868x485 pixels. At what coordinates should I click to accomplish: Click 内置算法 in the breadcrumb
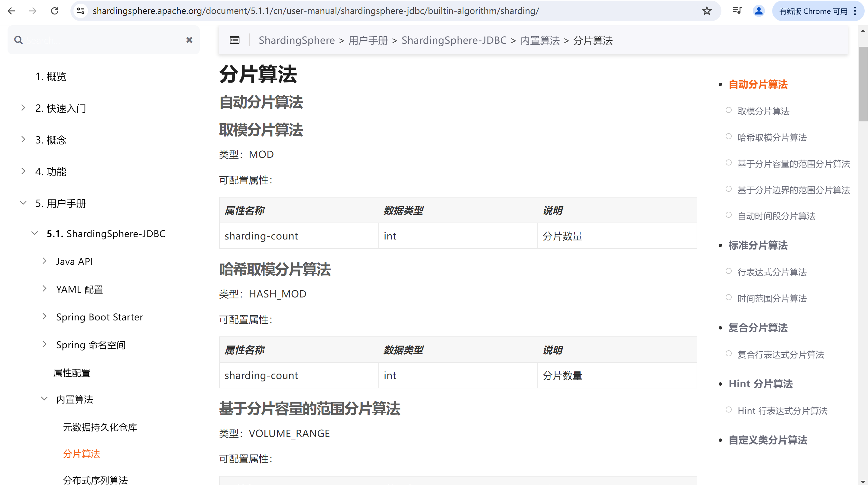click(x=540, y=40)
